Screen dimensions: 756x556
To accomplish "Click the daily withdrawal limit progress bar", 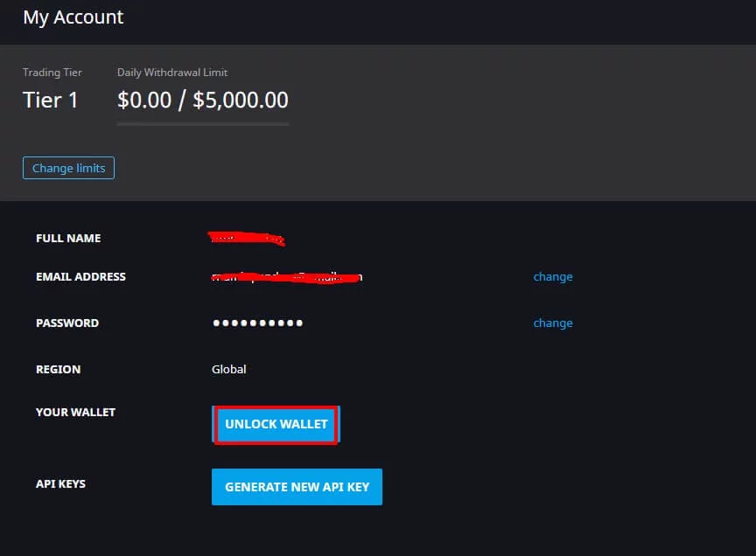I will [x=203, y=124].
